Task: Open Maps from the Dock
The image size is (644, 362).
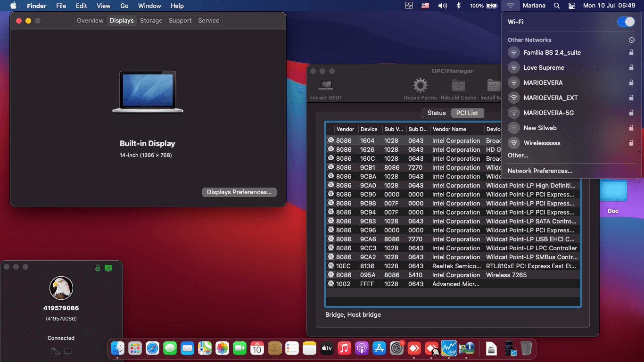Action: 205,348
